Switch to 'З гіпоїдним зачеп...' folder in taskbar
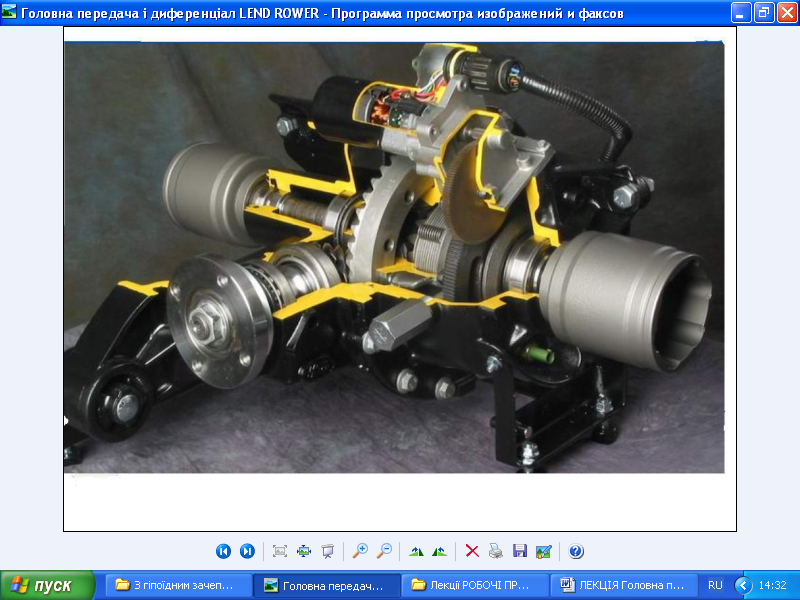This screenshot has width=800, height=600. click(179, 585)
